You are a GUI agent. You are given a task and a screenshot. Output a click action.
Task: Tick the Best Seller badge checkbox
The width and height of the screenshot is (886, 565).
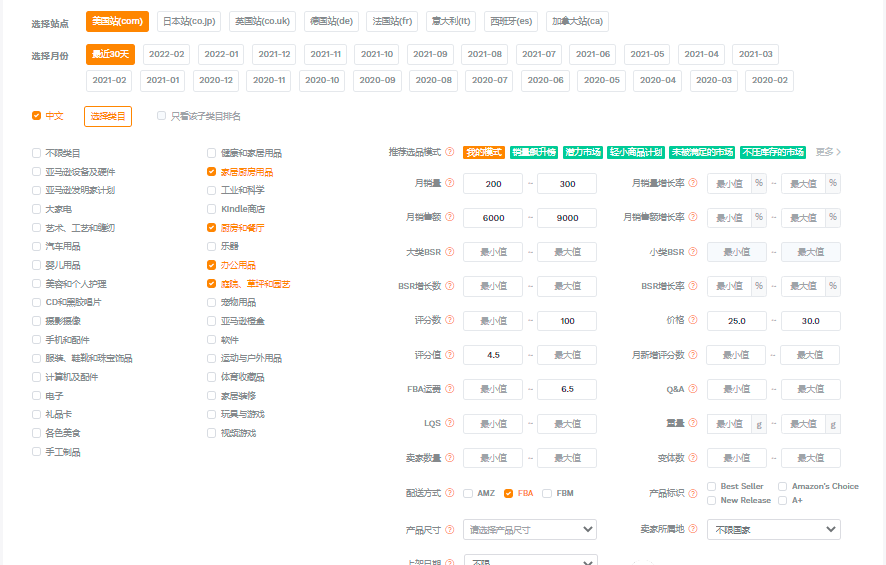coord(711,486)
